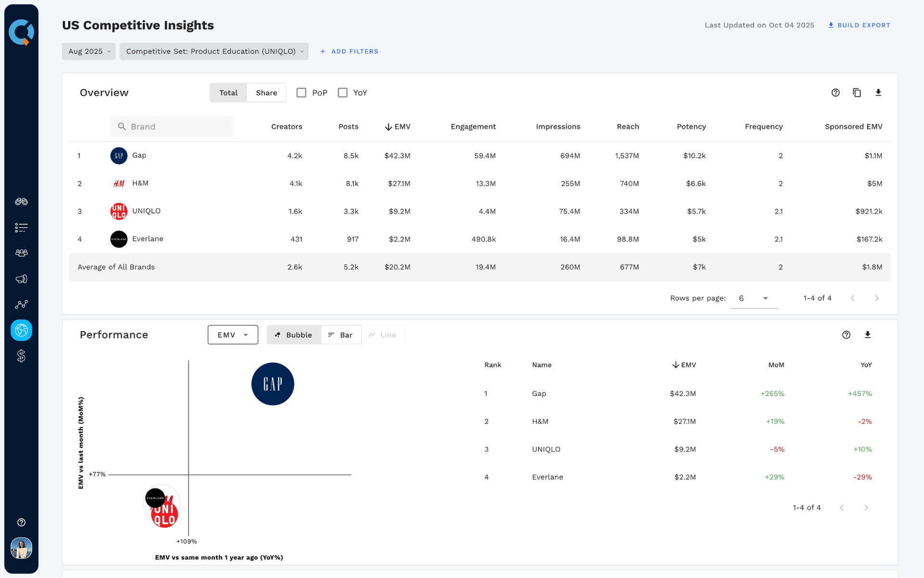Image resolution: width=924 pixels, height=578 pixels.
Task: Click the BUILD EXPORT link
Action: point(860,25)
